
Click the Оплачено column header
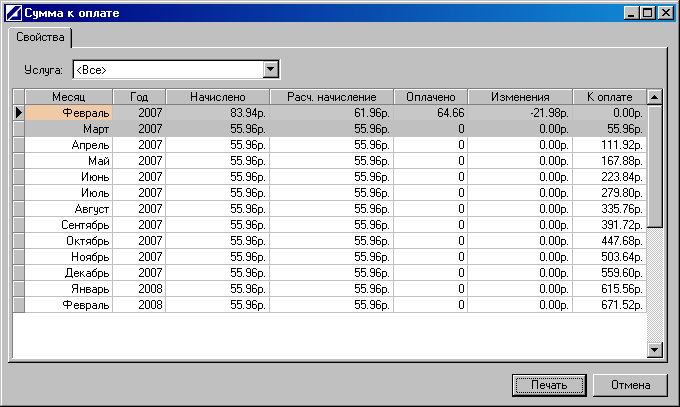point(431,97)
